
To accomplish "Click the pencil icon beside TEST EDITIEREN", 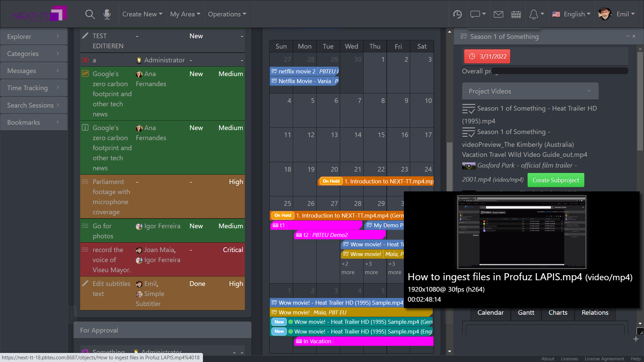I will pyautogui.click(x=85, y=35).
